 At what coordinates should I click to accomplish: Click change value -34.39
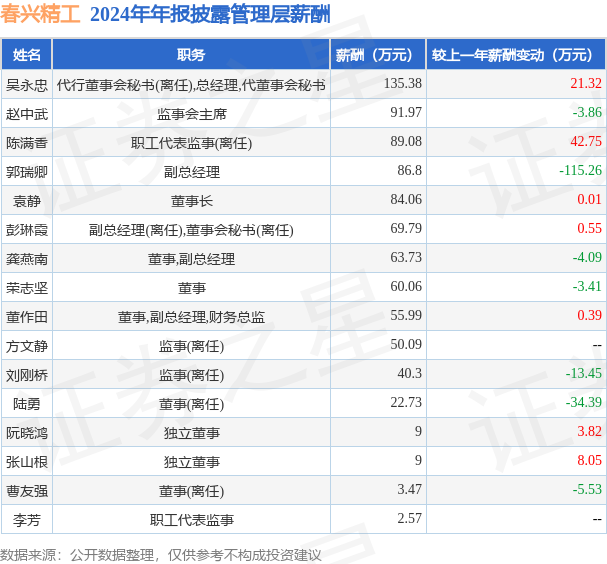point(584,403)
